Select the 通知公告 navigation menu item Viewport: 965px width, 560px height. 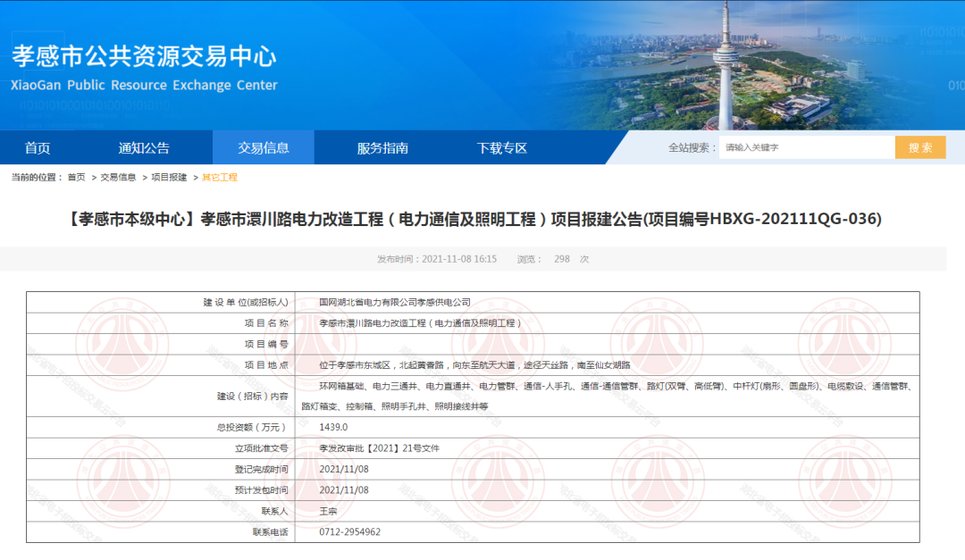tap(144, 148)
